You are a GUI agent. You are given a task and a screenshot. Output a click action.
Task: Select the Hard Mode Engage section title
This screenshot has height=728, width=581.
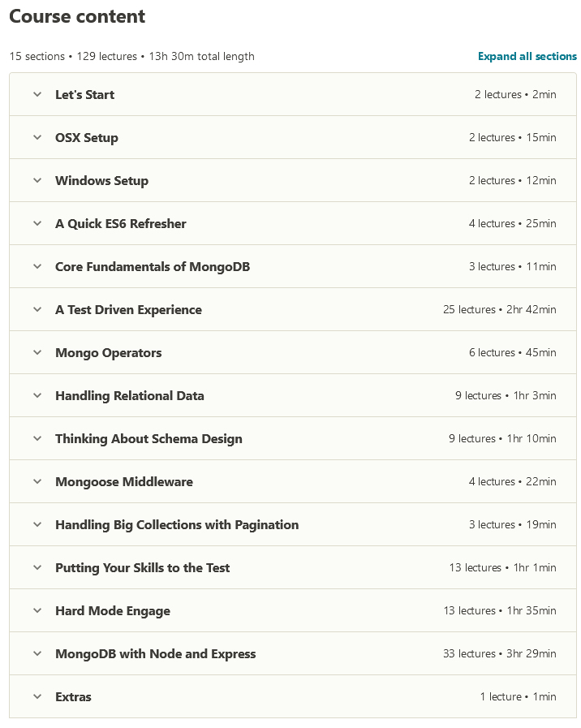[112, 611]
